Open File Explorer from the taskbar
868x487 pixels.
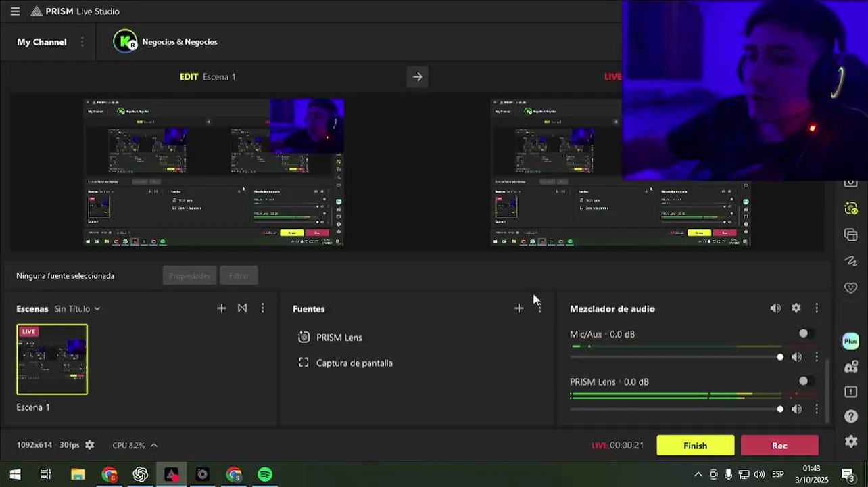click(78, 475)
